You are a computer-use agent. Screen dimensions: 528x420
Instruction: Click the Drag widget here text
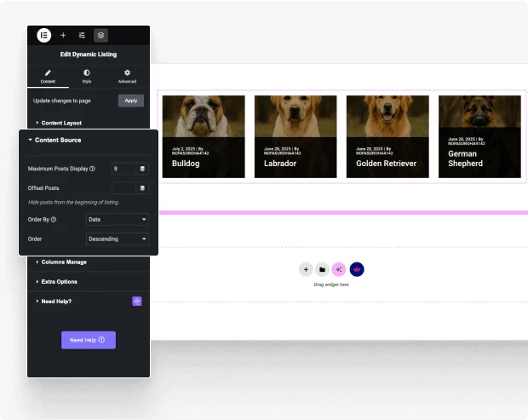[331, 285]
